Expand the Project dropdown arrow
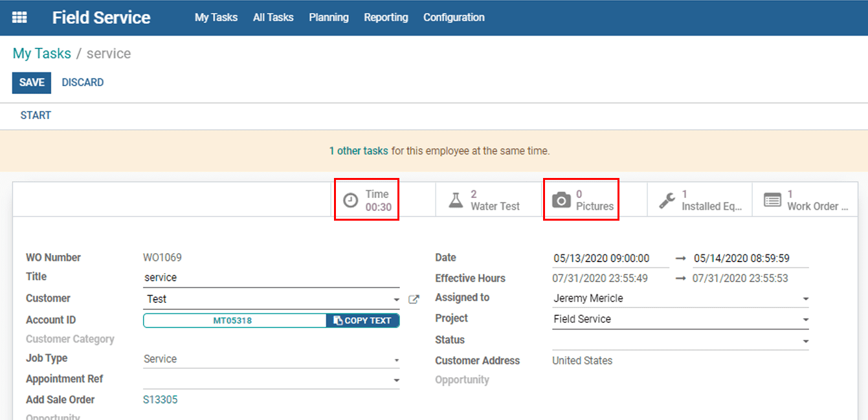Image resolution: width=868 pixels, height=420 pixels. click(805, 320)
